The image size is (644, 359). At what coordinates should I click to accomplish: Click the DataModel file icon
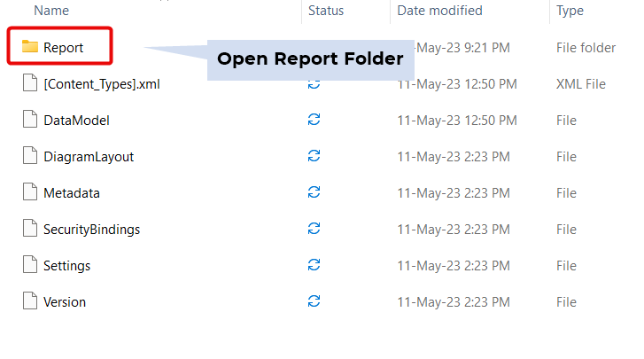pyautogui.click(x=30, y=121)
